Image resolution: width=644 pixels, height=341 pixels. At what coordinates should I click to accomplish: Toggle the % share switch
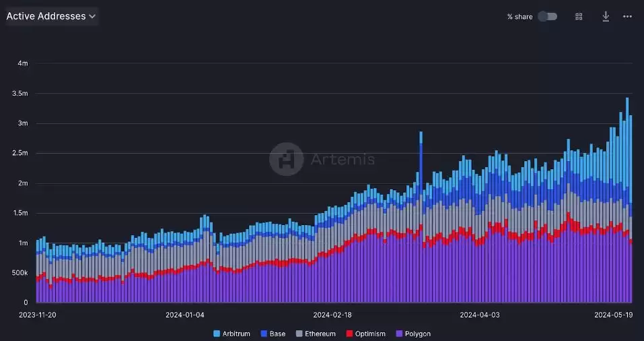coord(547,16)
